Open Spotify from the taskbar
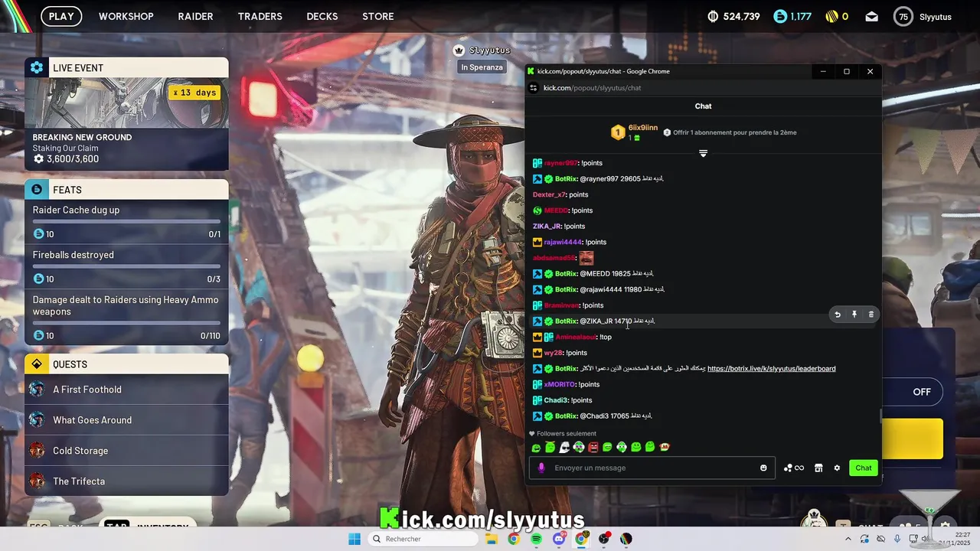980x551 pixels. (536, 539)
